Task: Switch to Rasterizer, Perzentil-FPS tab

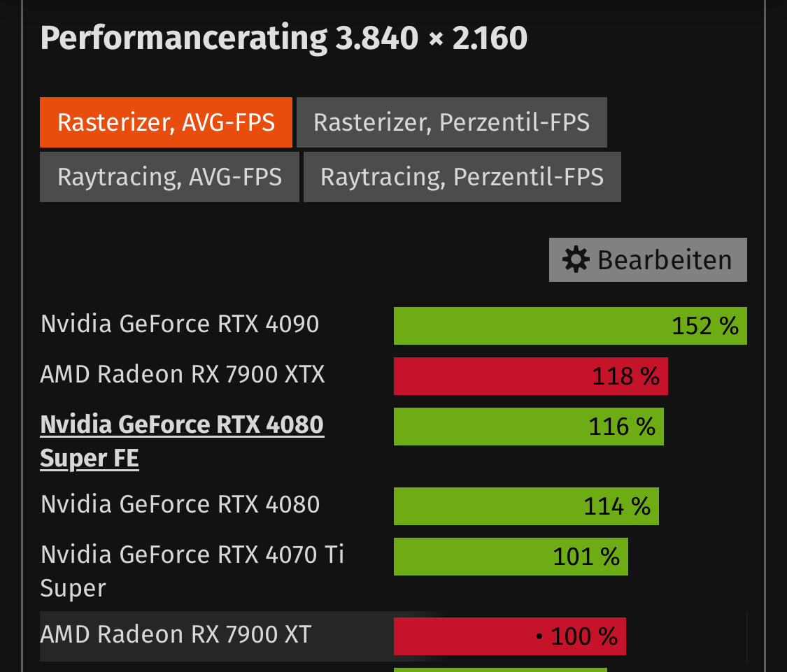Action: coord(452,122)
